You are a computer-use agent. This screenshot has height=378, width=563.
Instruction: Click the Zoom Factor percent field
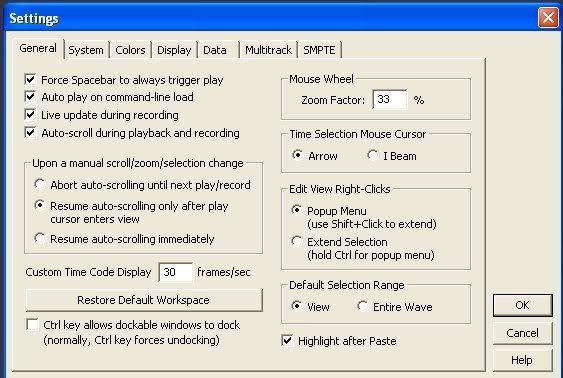pyautogui.click(x=390, y=99)
